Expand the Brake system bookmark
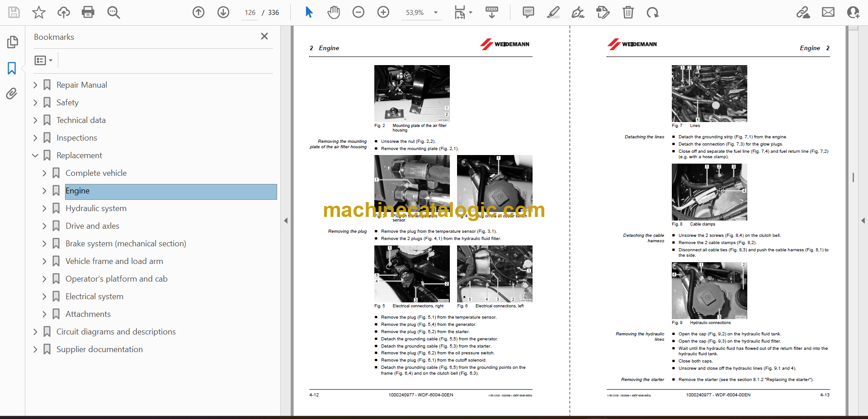868x419 pixels. point(44,244)
